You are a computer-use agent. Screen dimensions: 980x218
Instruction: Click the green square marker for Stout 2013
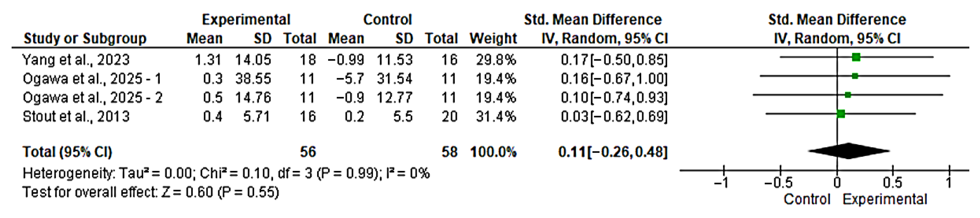click(x=841, y=114)
